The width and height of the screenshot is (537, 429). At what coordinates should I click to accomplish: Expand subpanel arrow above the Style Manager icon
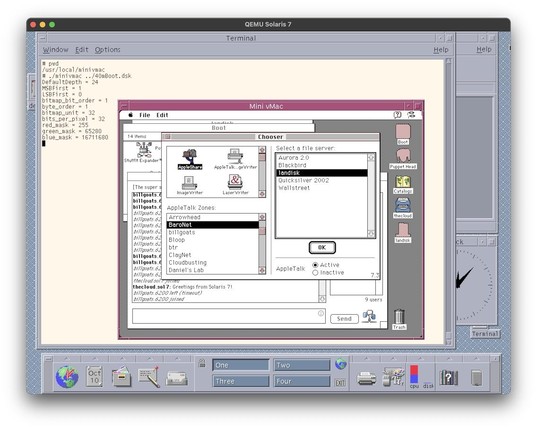click(394, 358)
